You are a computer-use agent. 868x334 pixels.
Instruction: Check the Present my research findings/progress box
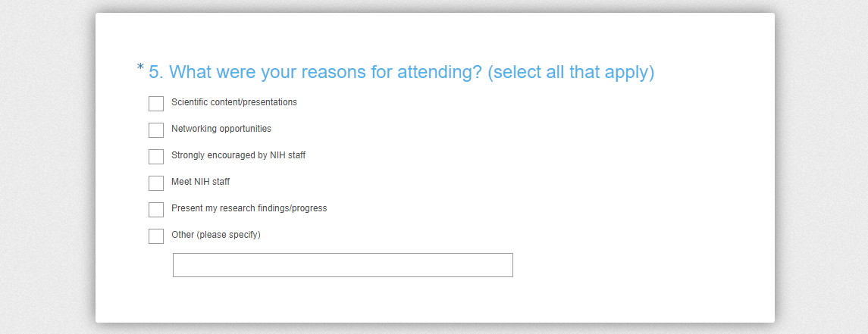pos(156,210)
